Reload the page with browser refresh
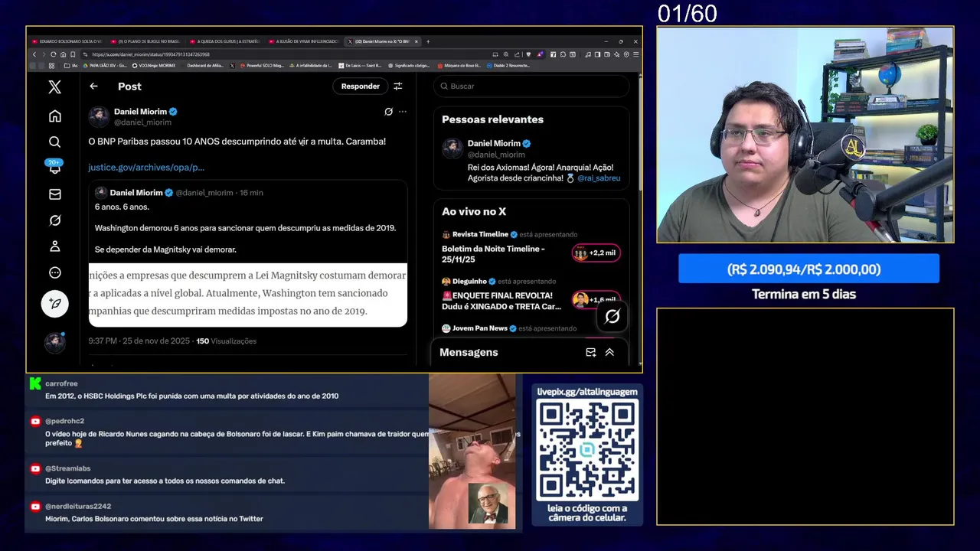The height and width of the screenshot is (551, 980). click(x=54, y=54)
